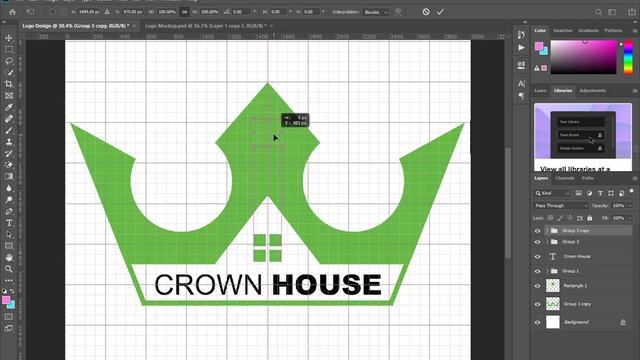Open the Actions panel play icon
This screenshot has width=640, height=360.
click(521, 48)
